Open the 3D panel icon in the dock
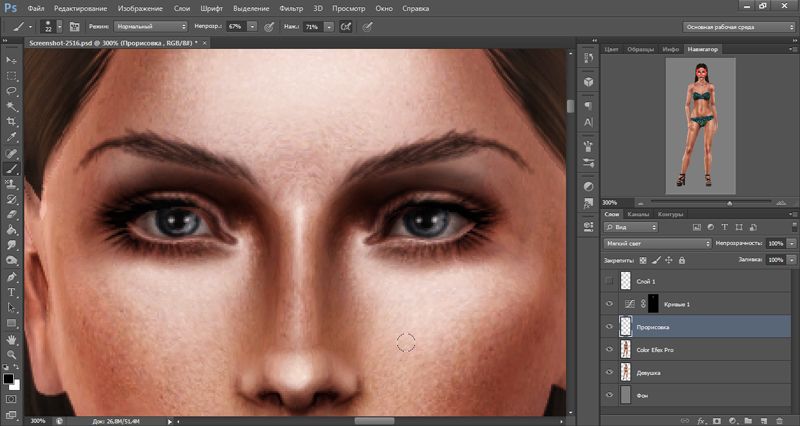 588,82
